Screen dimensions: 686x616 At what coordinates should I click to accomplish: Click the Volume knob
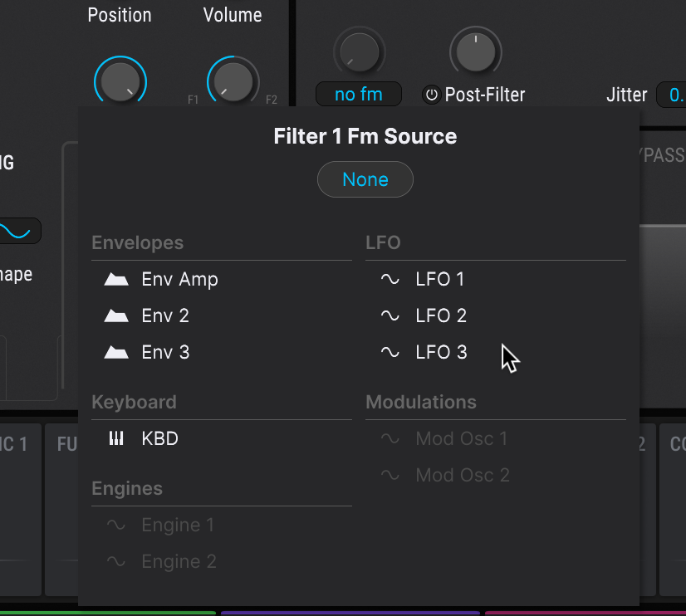(233, 81)
